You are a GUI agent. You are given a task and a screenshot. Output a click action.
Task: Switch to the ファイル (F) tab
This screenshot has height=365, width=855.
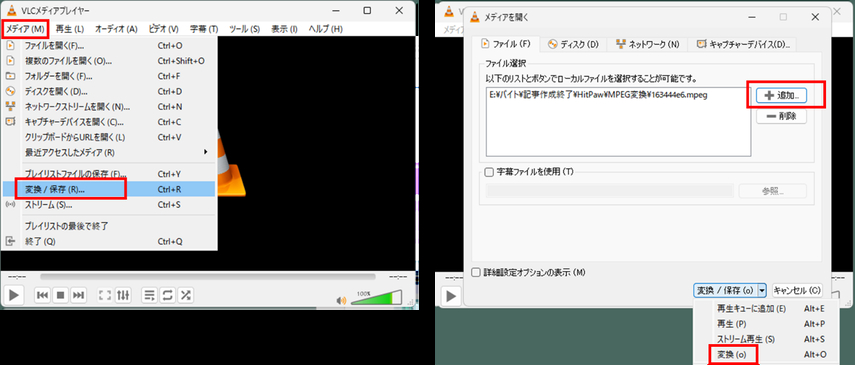coord(506,44)
